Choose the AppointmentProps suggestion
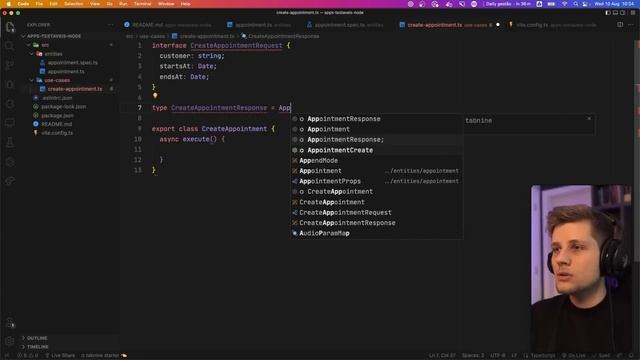The height and width of the screenshot is (360, 640). coord(376,181)
